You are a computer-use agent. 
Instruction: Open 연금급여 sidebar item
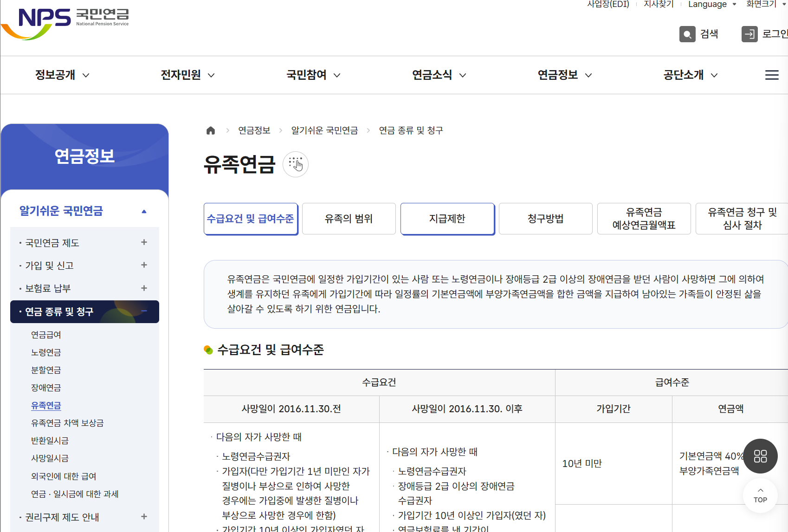(x=46, y=335)
